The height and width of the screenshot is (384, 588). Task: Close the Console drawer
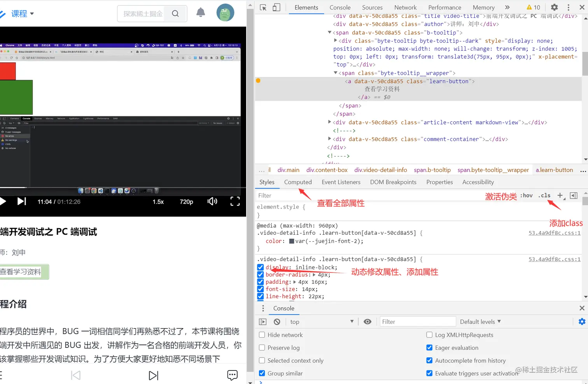pos(582,308)
